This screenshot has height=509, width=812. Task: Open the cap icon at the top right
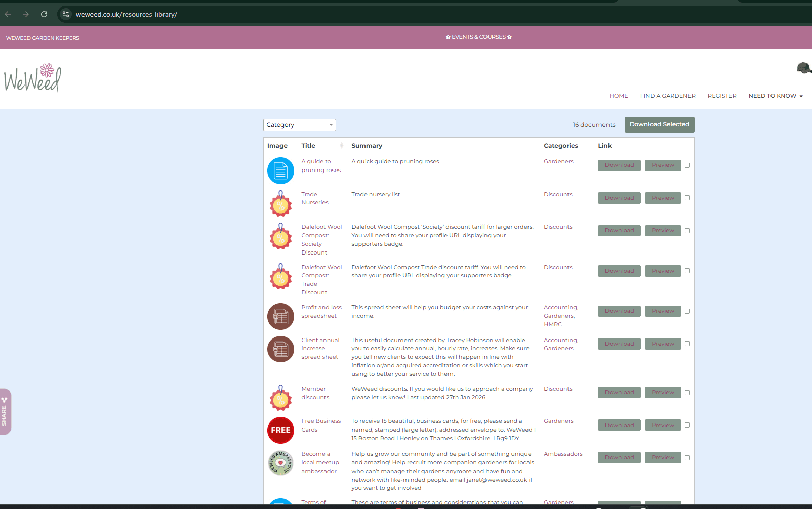[x=804, y=67]
